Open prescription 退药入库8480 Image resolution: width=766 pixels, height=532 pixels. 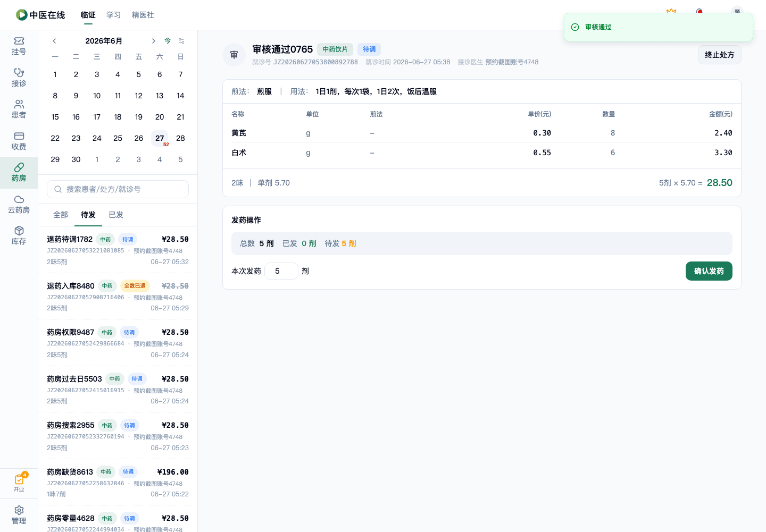coord(118,297)
